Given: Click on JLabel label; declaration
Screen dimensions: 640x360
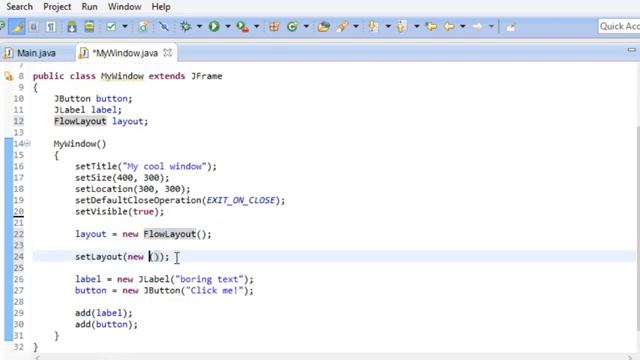Looking at the screenshot, I should 88,110.
